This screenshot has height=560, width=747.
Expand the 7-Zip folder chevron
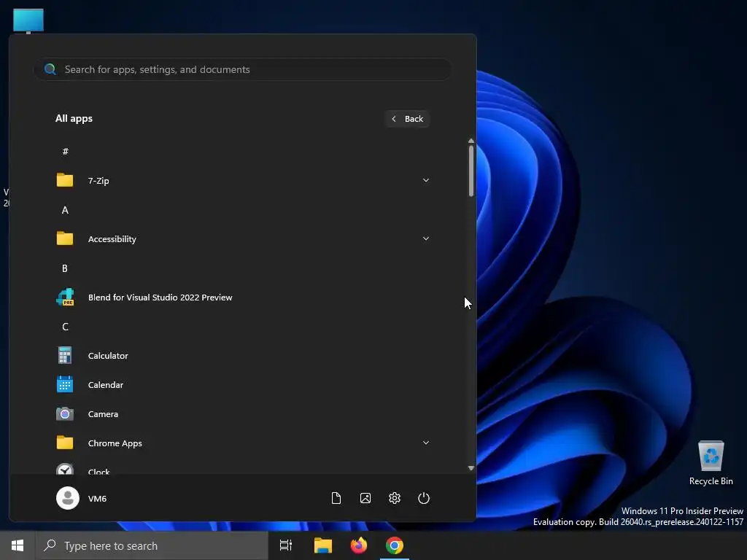pos(426,180)
